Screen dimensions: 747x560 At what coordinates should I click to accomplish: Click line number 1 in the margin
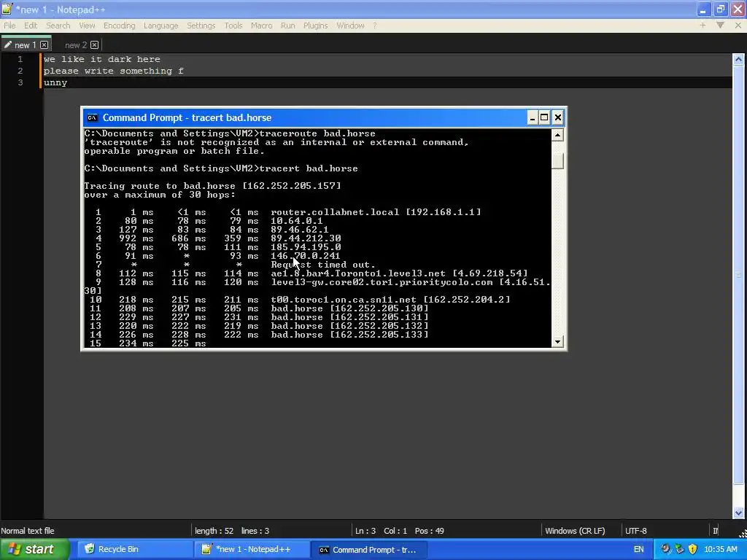(20, 59)
